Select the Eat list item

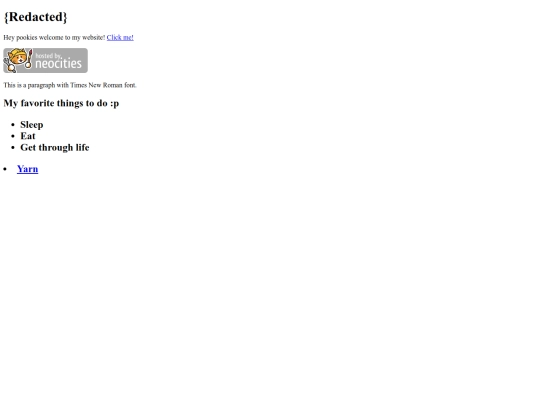coord(28,136)
